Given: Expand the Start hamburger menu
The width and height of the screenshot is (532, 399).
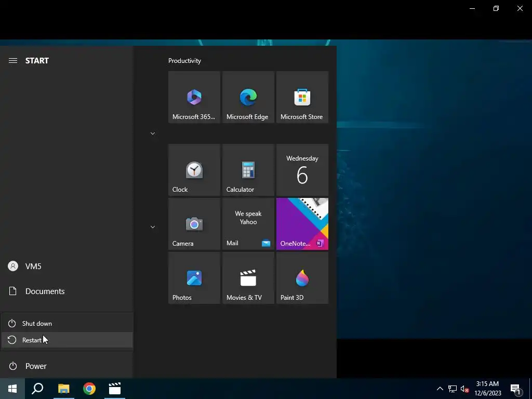Looking at the screenshot, I should pyautogui.click(x=13, y=61).
